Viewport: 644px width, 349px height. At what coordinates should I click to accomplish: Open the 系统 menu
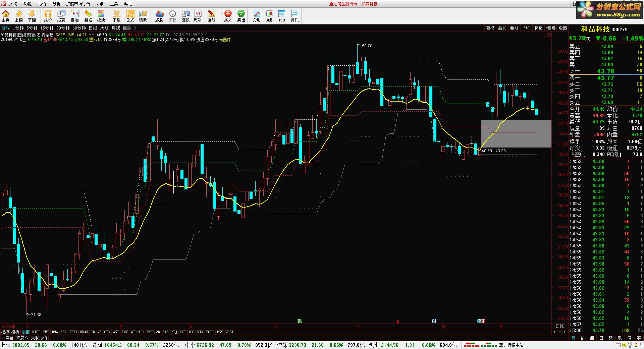[13, 4]
